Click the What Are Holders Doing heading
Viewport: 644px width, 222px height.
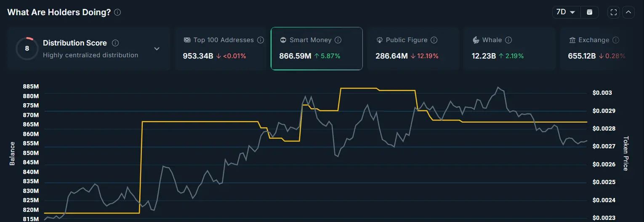[59, 12]
